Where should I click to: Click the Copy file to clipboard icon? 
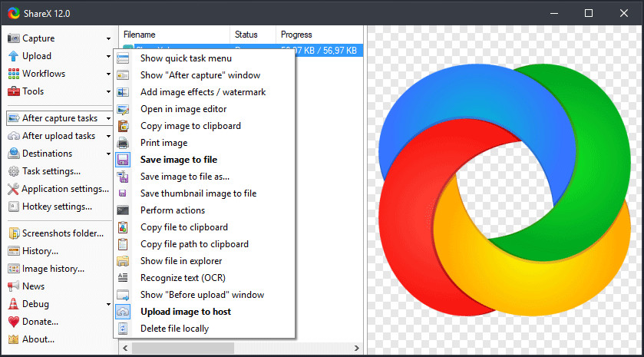(x=123, y=227)
